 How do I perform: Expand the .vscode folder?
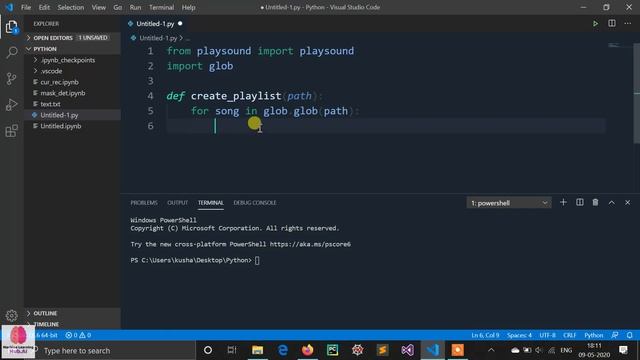point(72,71)
